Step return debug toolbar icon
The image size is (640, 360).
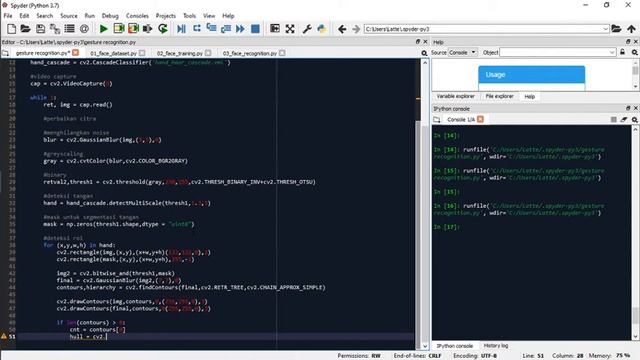click(226, 29)
